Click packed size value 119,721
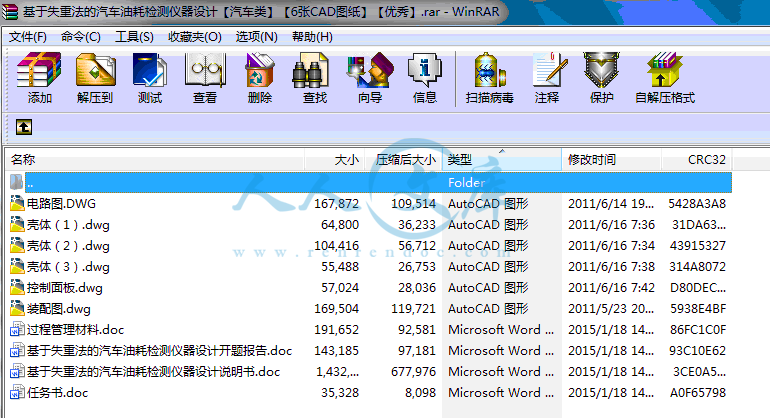Screen dimensions: 770x418 413,309
